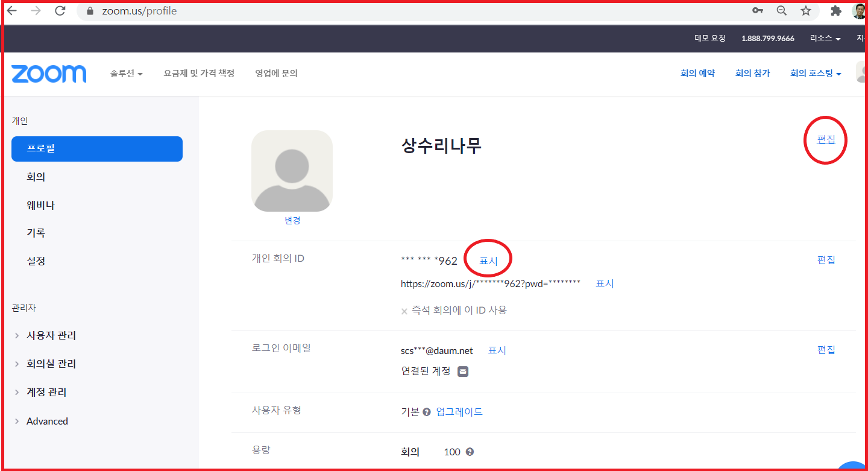
Task: Open 요금제 및 가격 책정 page
Action: coord(199,74)
